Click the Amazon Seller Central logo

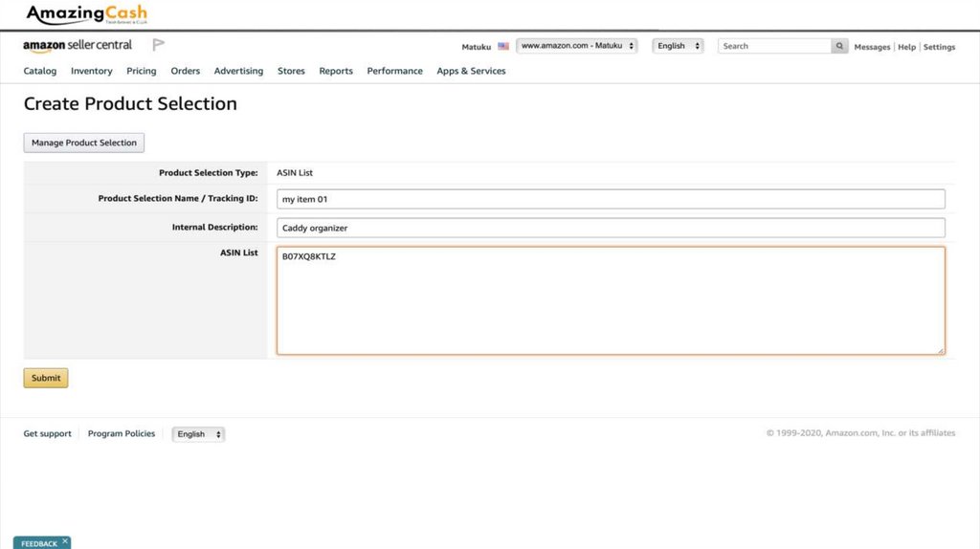pos(78,46)
